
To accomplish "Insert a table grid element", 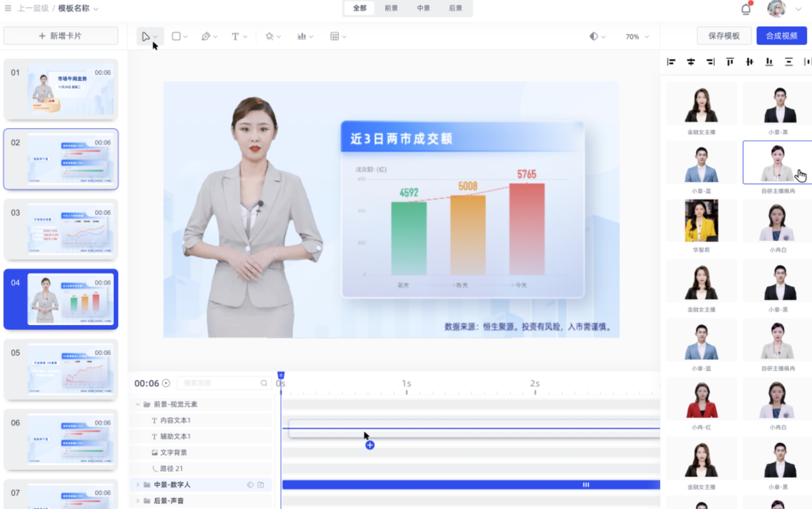I will (x=334, y=36).
